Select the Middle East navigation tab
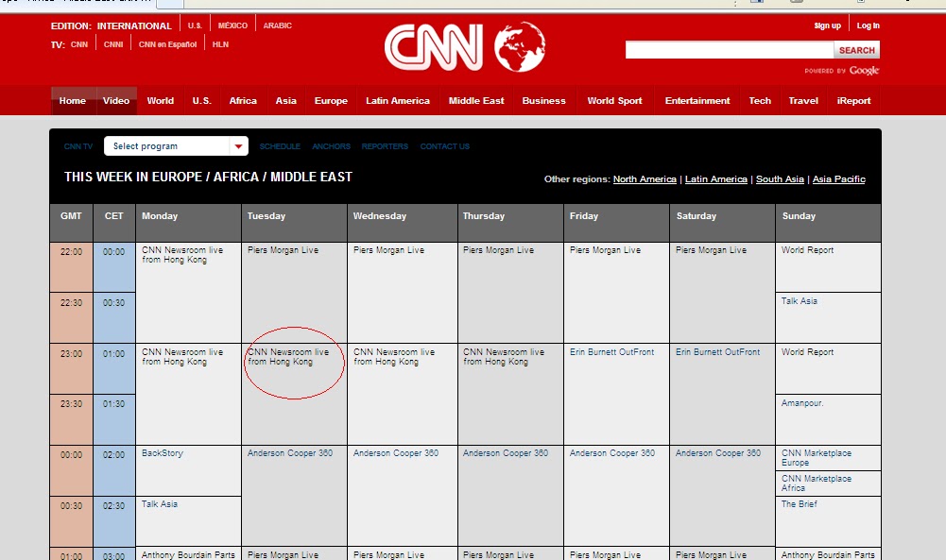Viewport: 946px width, 560px height. 476,100
